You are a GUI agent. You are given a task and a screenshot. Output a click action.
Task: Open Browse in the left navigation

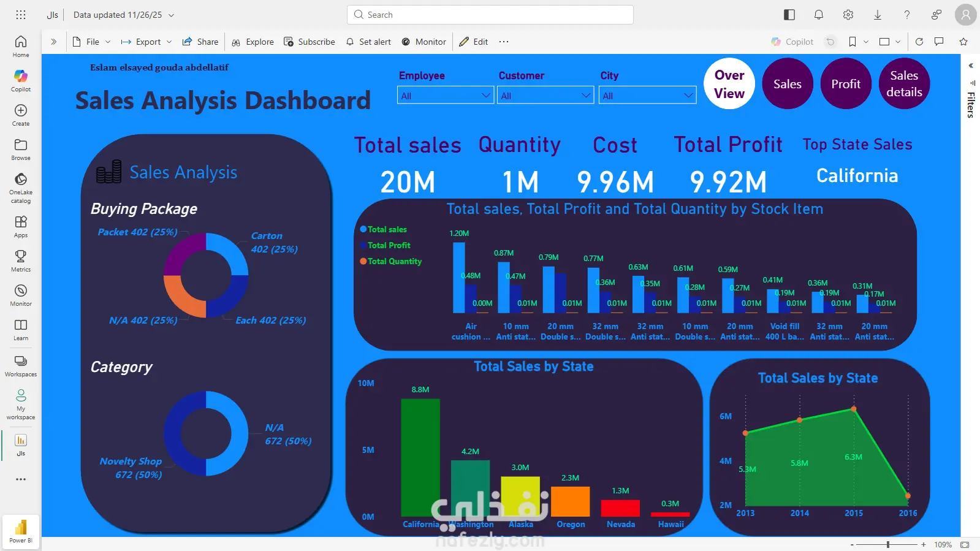[21, 149]
